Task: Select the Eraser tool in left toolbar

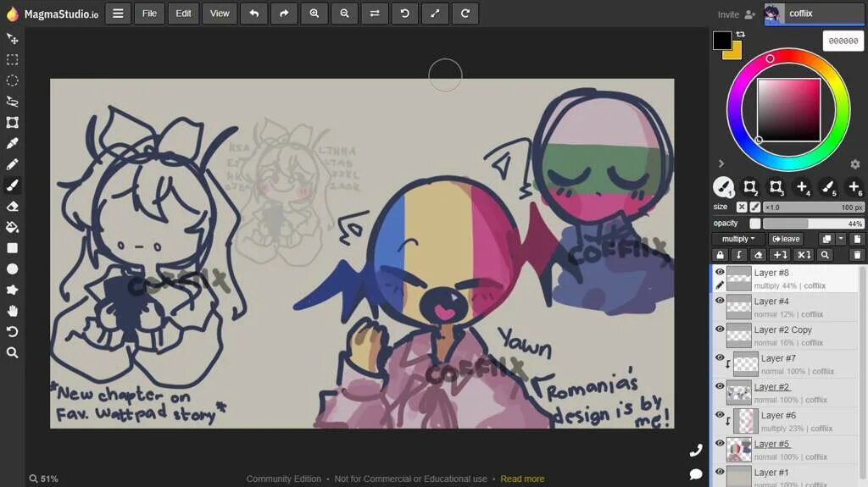Action: coord(12,207)
